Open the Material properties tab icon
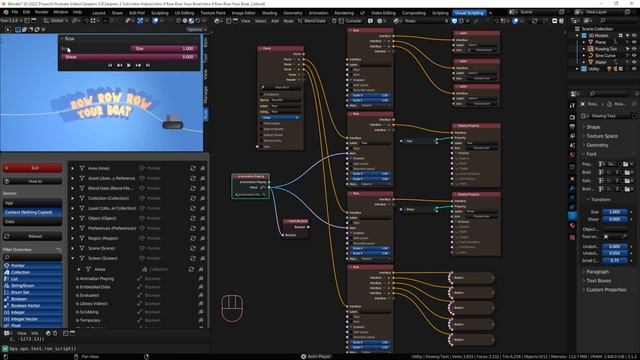Screen dimensions: 640x360 (572, 226)
